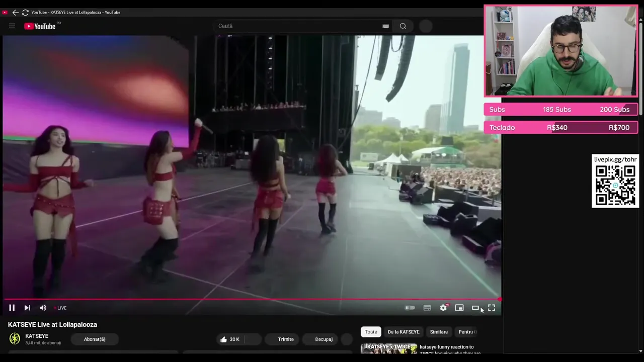Go back using the browser arrow
This screenshot has width=644, height=362.
click(x=15, y=12)
